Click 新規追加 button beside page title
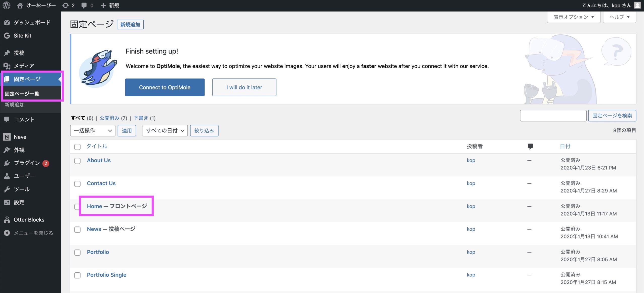The width and height of the screenshot is (644, 293). tap(130, 24)
